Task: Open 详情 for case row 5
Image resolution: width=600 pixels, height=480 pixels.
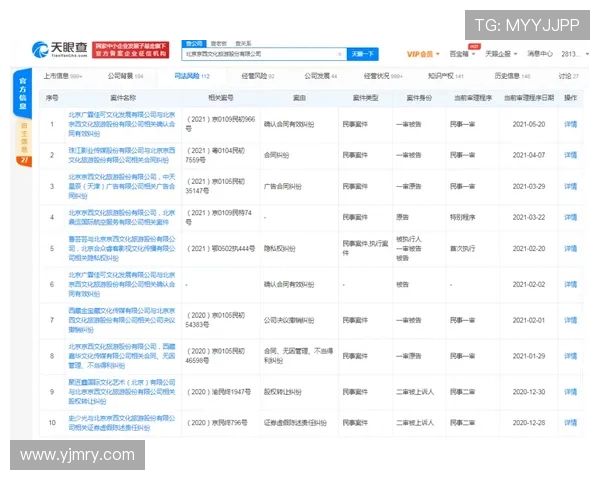Action: (570, 249)
